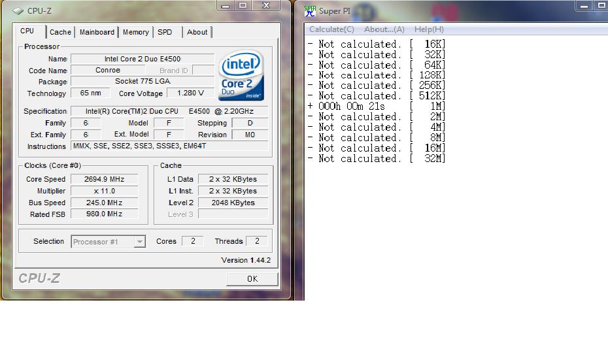Click the Not calculated 32K row
This screenshot has height=364, width=608.
[377, 55]
